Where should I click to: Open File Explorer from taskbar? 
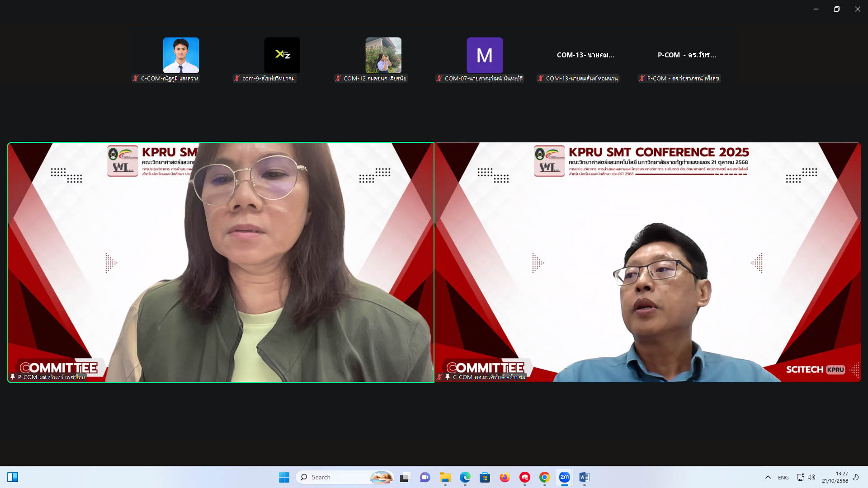coord(445,477)
